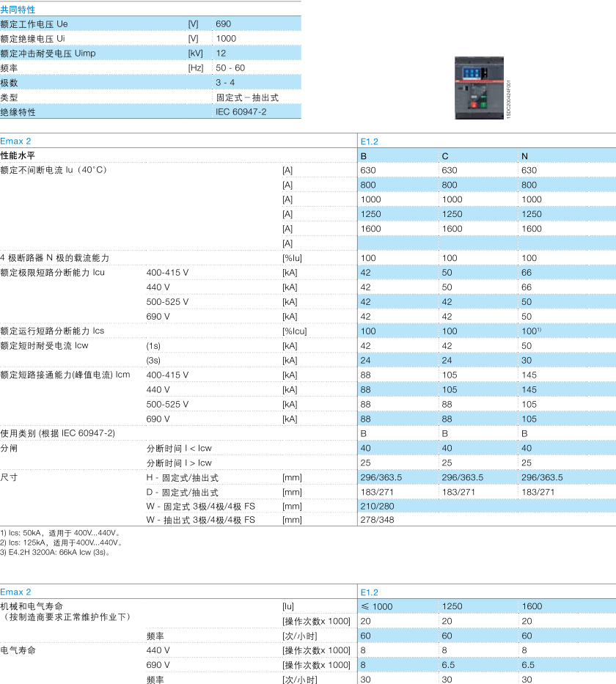Select the "210/280" width value
Screen dimensions: 616x684
tap(378, 506)
